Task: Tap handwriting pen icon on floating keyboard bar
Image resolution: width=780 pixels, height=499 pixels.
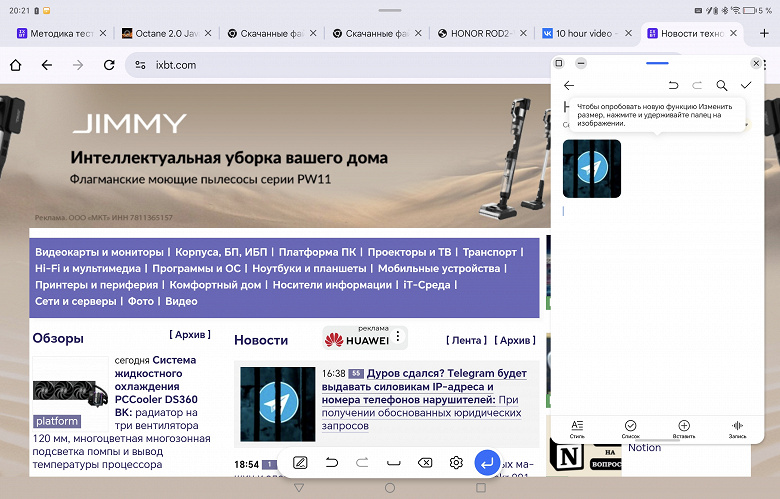Action: tap(300, 463)
